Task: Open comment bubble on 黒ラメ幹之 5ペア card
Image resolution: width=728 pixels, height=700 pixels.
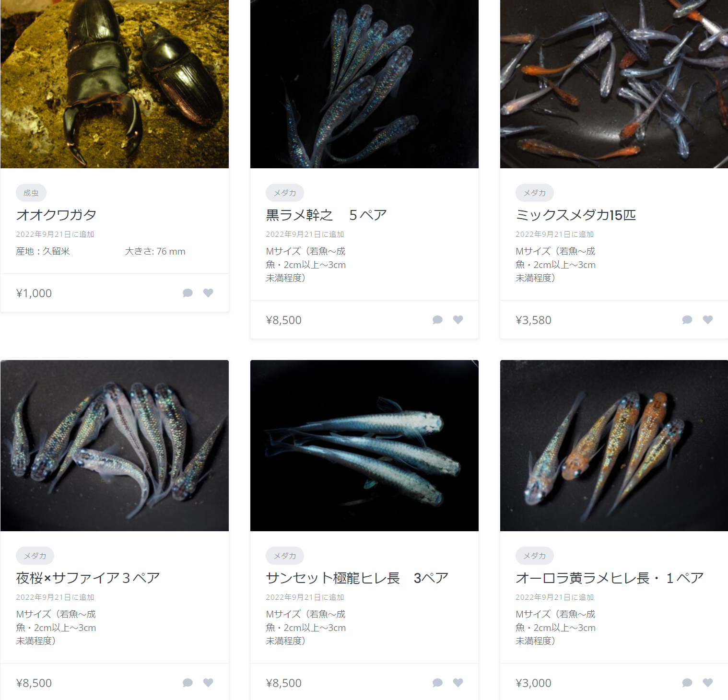Action: [x=437, y=320]
